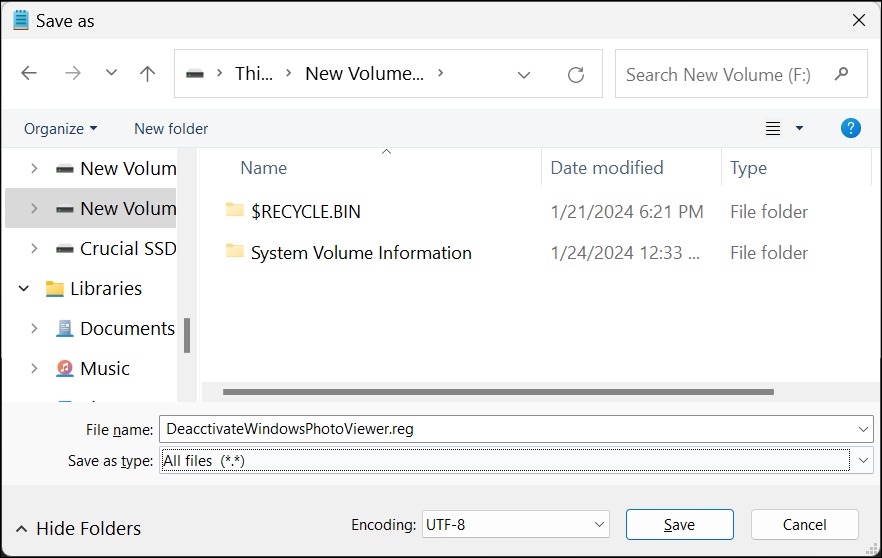Change view layout icon
Screen dimensions: 882x558
coord(773,129)
